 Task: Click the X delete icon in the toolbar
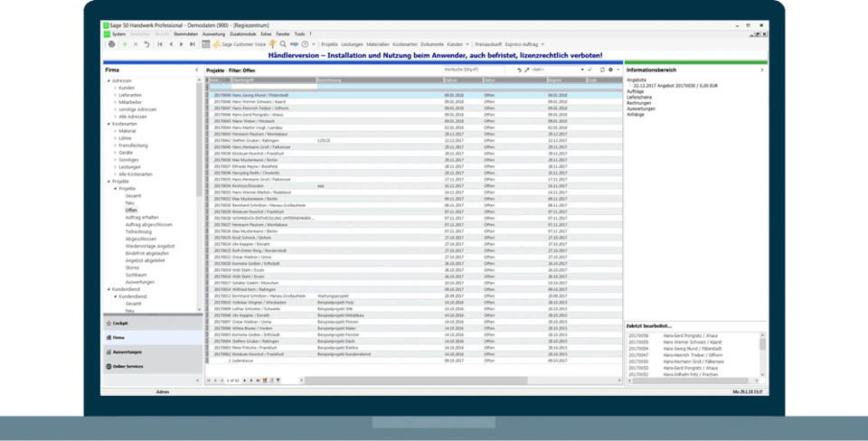(x=136, y=44)
